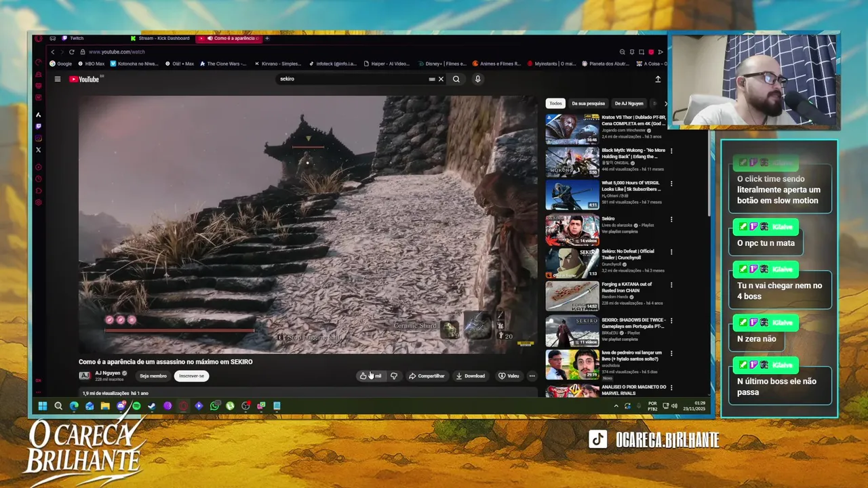The height and width of the screenshot is (488, 868).
Task: Open options for SEKIRO: SHADOWS DIE TWICE playlist
Action: 671,320
